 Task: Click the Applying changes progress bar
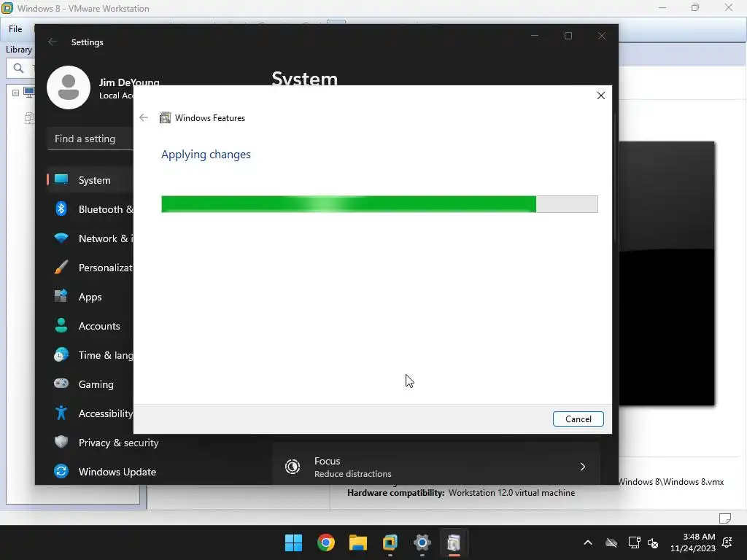point(379,204)
